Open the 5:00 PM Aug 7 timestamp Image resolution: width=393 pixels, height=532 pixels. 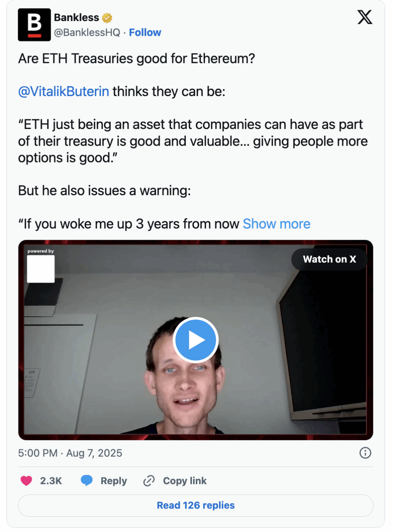click(70, 453)
